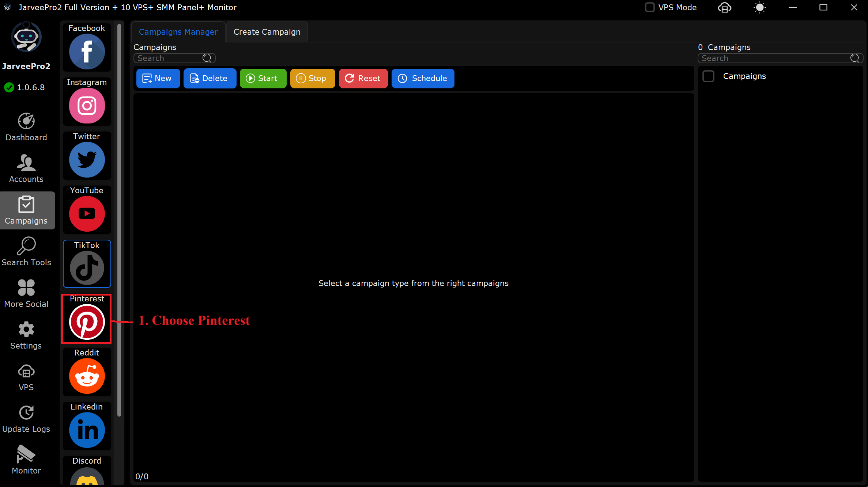Image resolution: width=868 pixels, height=487 pixels.
Task: Open the Reddit platform icon
Action: pyautogui.click(x=87, y=376)
